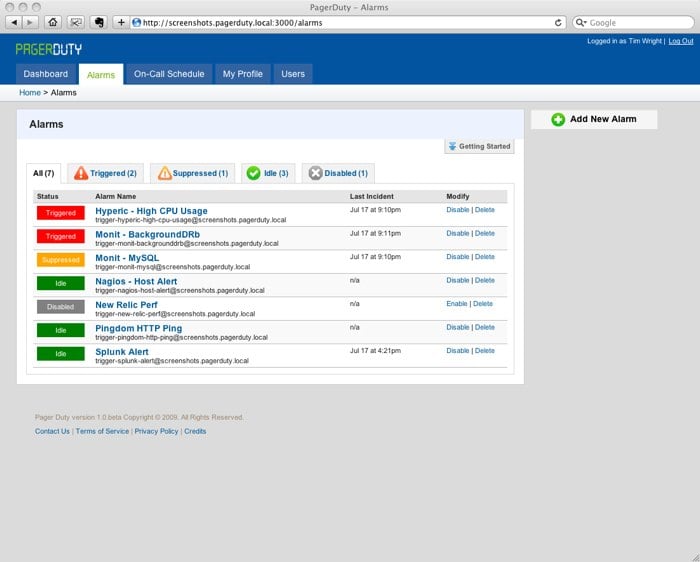Viewport: 700px width, 562px height.
Task: Disable the Hyperic High CPU Usage alarm
Action: (x=457, y=210)
